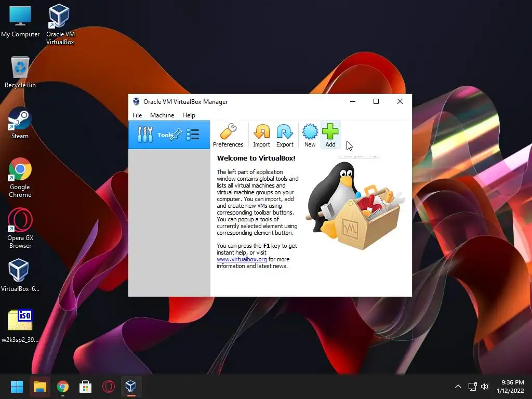Click VirtualBox icon in taskbar
The height and width of the screenshot is (399, 532).
(131, 387)
